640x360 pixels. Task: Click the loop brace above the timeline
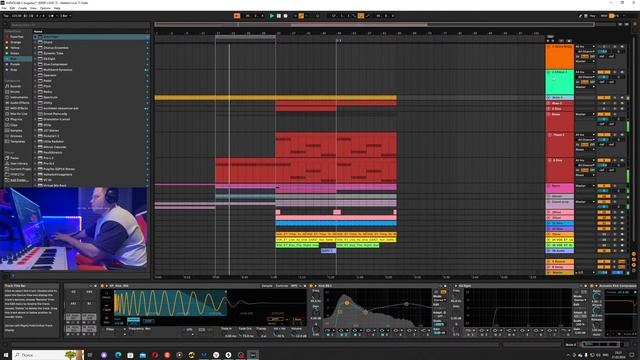(245, 38)
